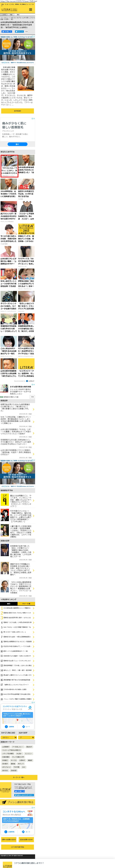Open the LITERA 2015人気記事ベスト10 thumbnail
This screenshot has width=115, height=868.
tap(26, 229)
